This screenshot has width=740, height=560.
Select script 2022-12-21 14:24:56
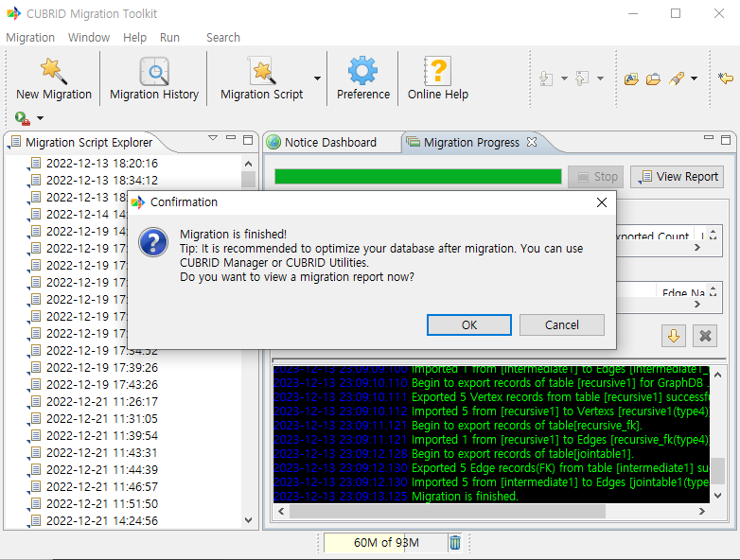point(102,520)
